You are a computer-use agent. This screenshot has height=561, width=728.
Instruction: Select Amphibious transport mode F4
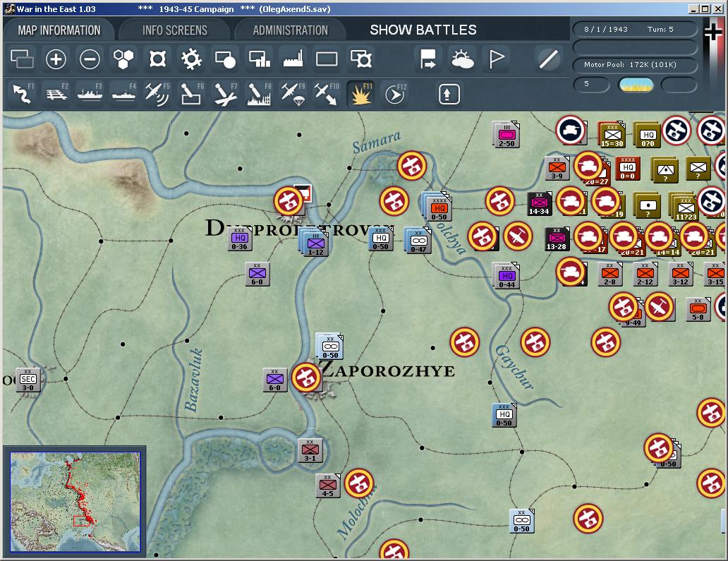coord(124,93)
